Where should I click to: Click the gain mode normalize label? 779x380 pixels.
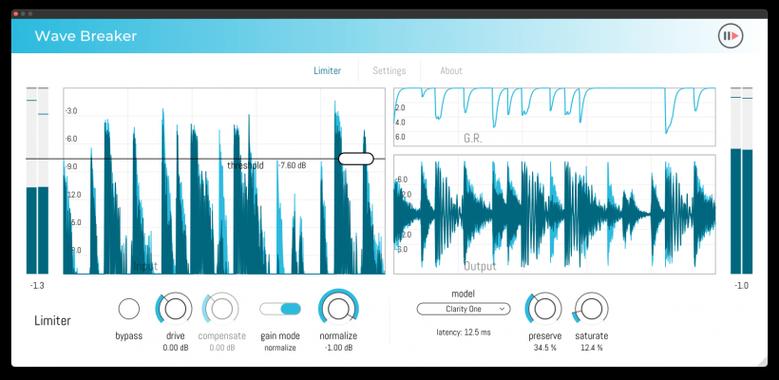pyautogui.click(x=280, y=348)
